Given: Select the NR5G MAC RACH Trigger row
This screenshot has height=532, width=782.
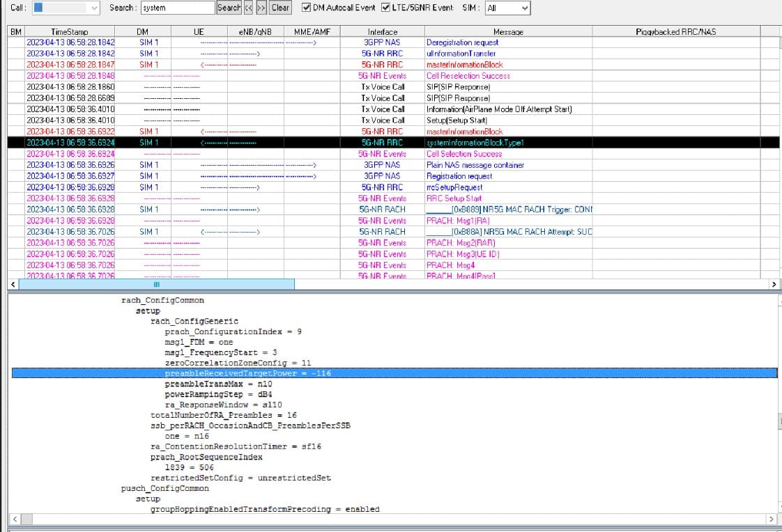Looking at the screenshot, I should (393, 209).
